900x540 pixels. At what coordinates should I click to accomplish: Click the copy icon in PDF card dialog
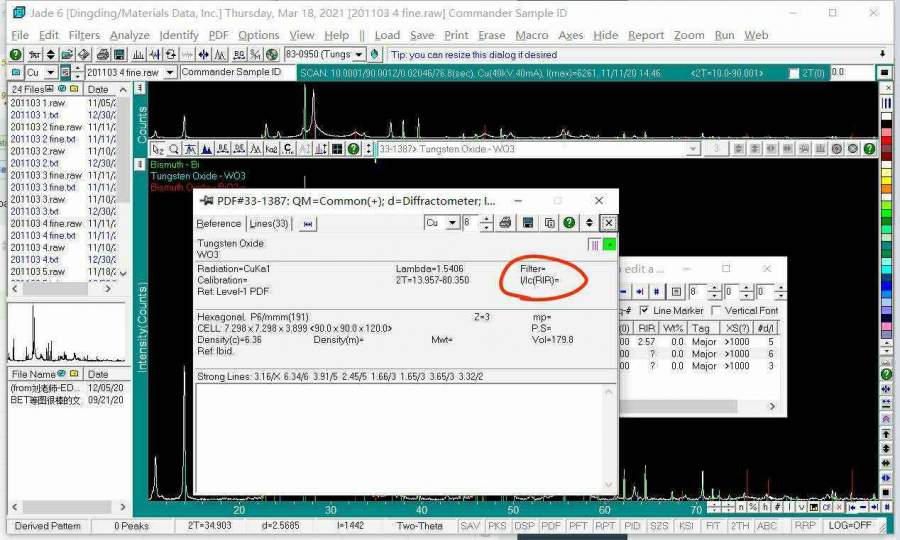click(x=549, y=223)
